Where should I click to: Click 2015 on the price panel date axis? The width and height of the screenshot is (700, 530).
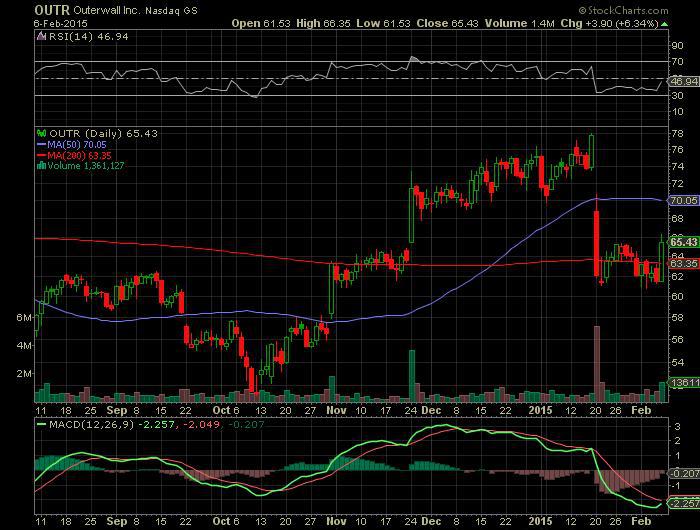click(x=540, y=410)
